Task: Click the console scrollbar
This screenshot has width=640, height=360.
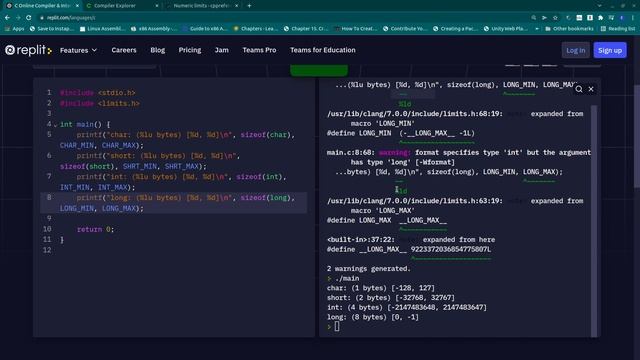Action: click(x=594, y=220)
